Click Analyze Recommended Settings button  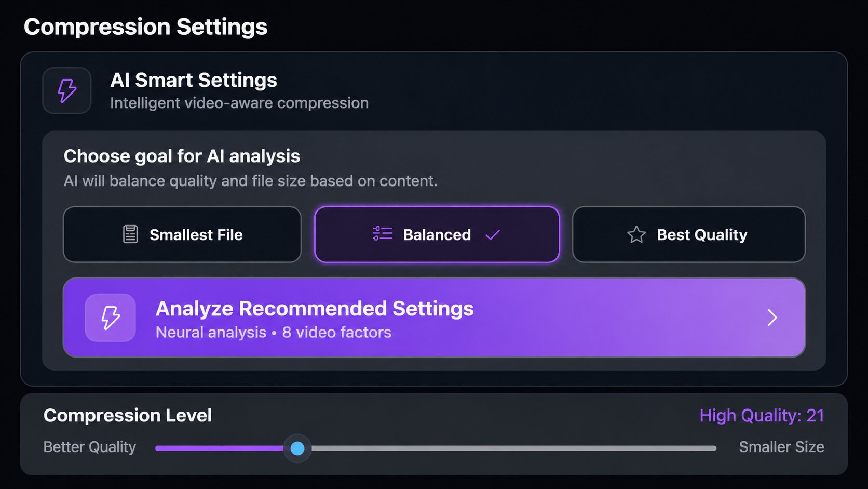[434, 318]
